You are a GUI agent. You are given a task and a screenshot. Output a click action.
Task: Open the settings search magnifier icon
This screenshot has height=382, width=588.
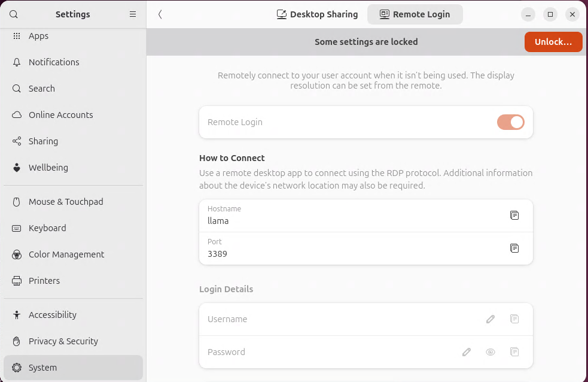(14, 14)
